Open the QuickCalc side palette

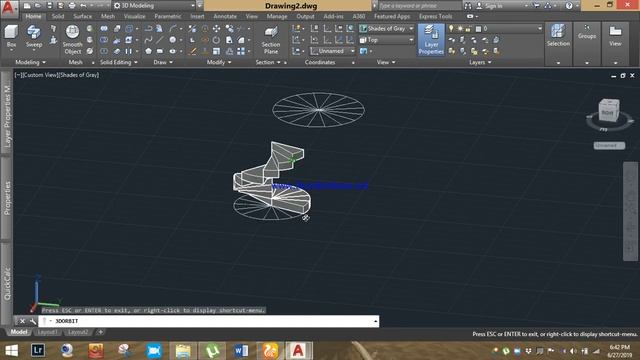pos(7,284)
